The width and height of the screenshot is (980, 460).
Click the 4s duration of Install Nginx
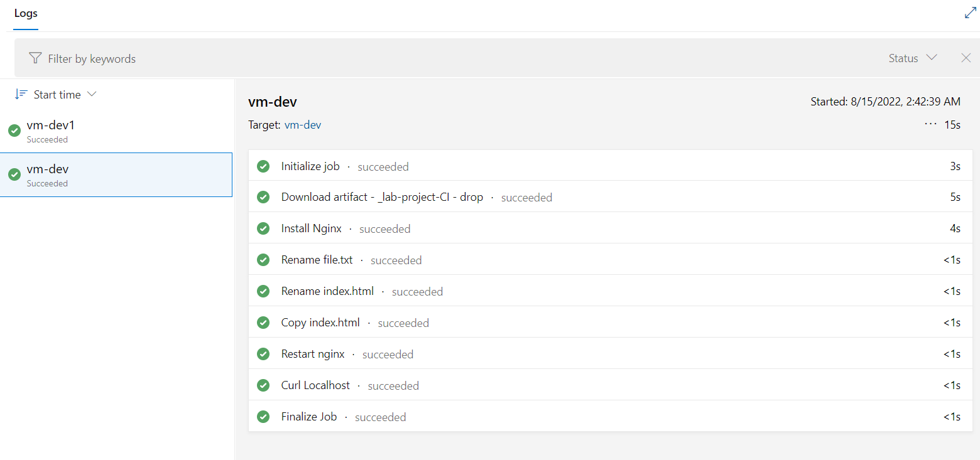click(955, 228)
